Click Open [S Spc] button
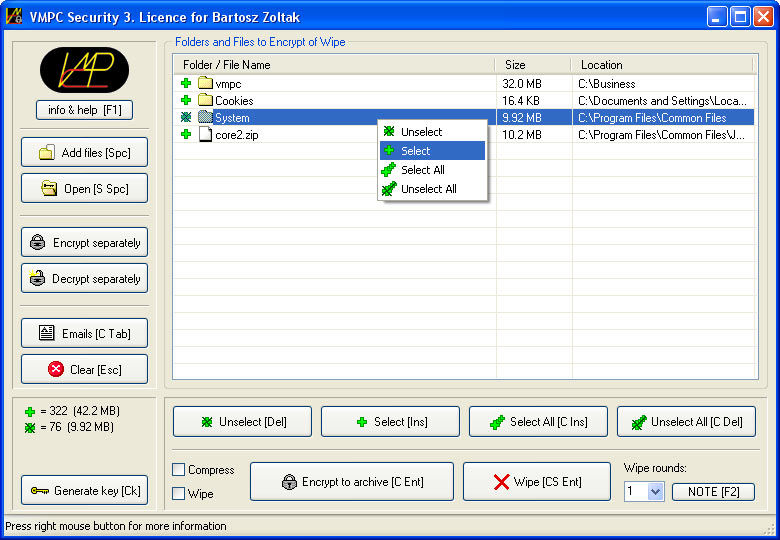The width and height of the screenshot is (780, 540). click(85, 188)
